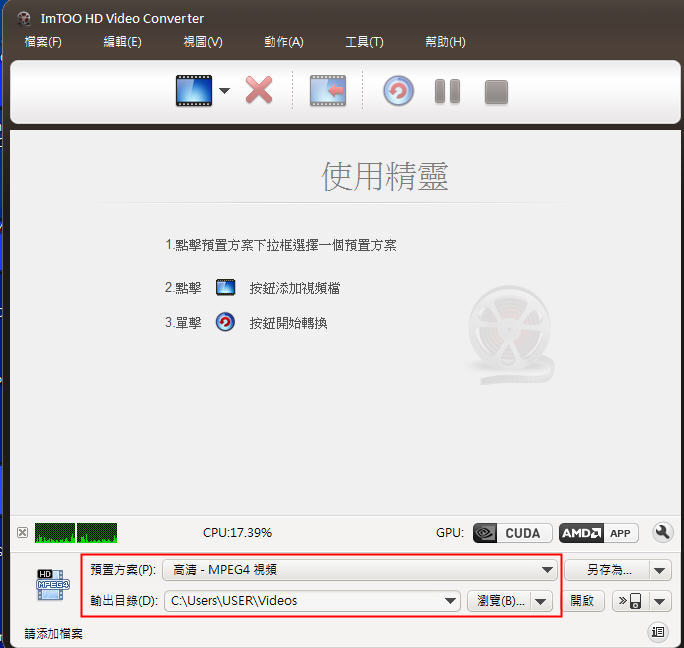Toggle AMD APP GPU acceleration
Screen dimensions: 684x648
pyautogui.click(x=598, y=533)
